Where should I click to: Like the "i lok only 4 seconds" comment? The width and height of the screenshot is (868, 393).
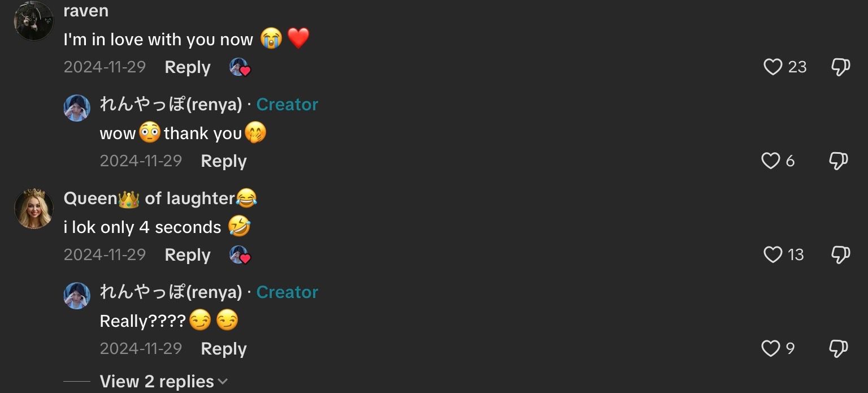(x=772, y=255)
